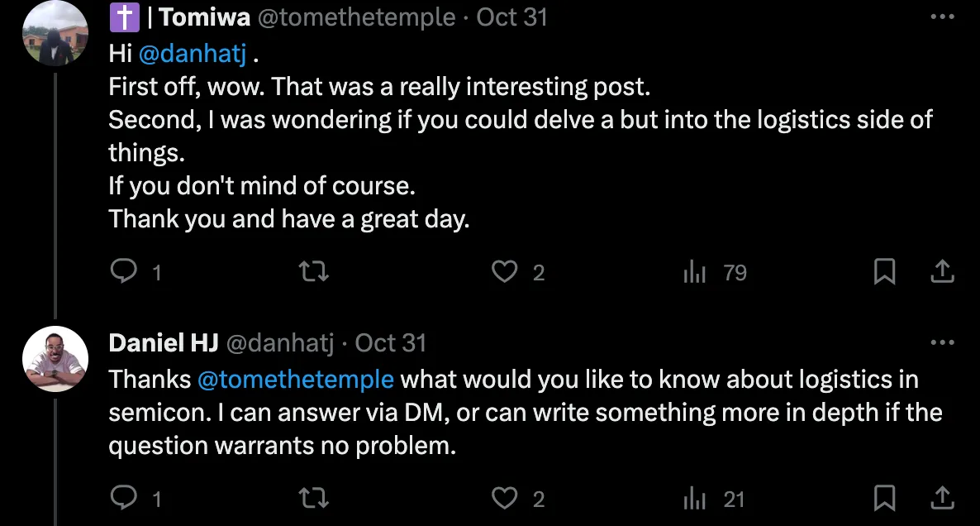Open more options on Daniel HJ's reply
Viewport: 980px width, 526px height.
(x=942, y=342)
